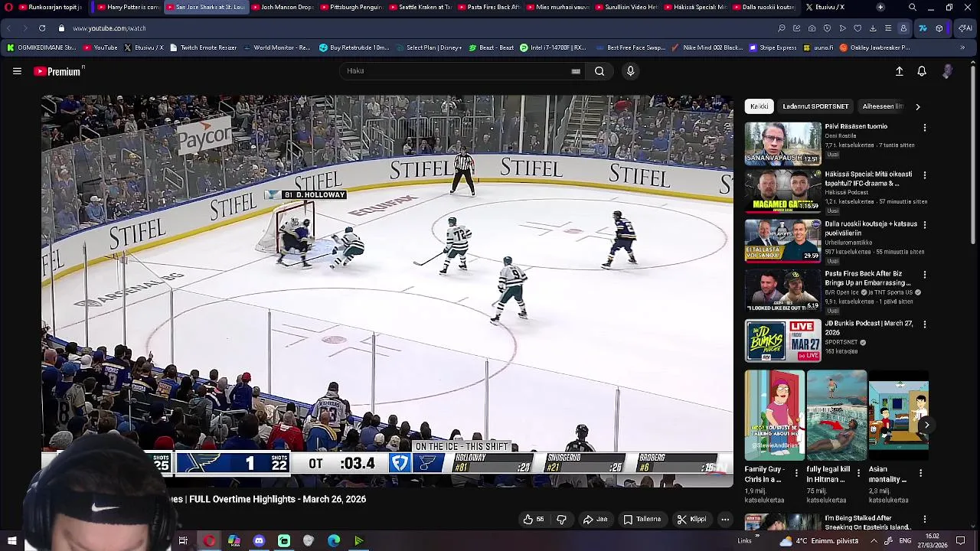Switch to the Harry Potter browser tab

pos(126,7)
